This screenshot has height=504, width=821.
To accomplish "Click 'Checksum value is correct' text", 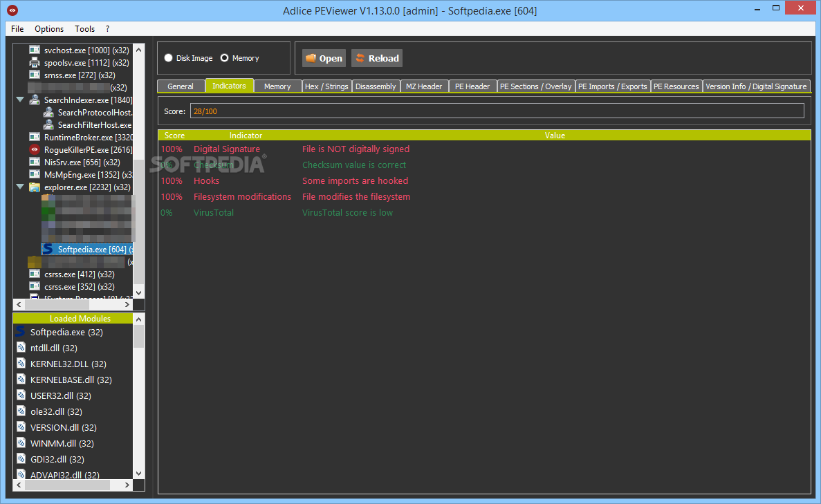I will pos(354,165).
